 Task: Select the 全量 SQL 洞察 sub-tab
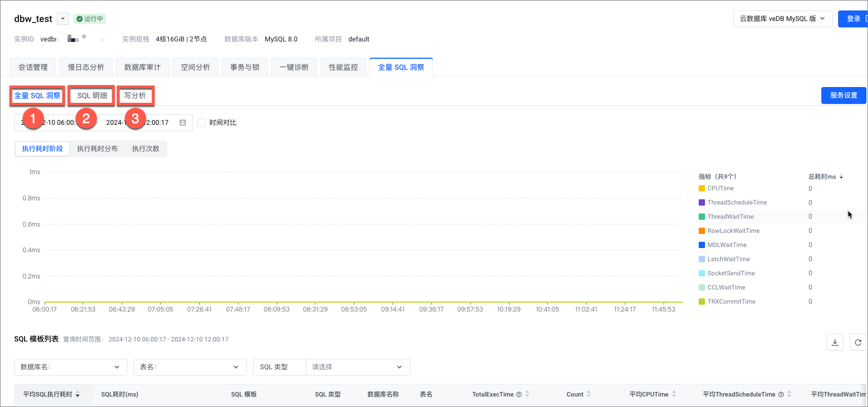pos(37,95)
